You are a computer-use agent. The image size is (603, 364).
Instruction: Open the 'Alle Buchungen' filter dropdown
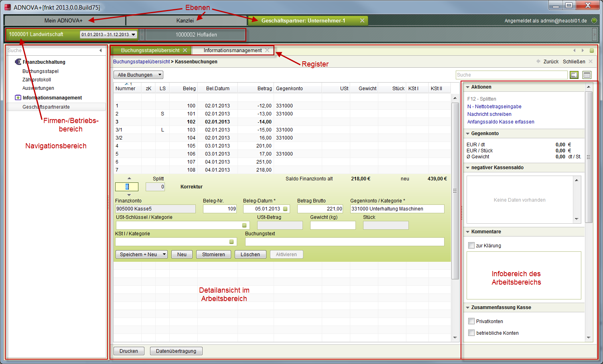click(138, 75)
